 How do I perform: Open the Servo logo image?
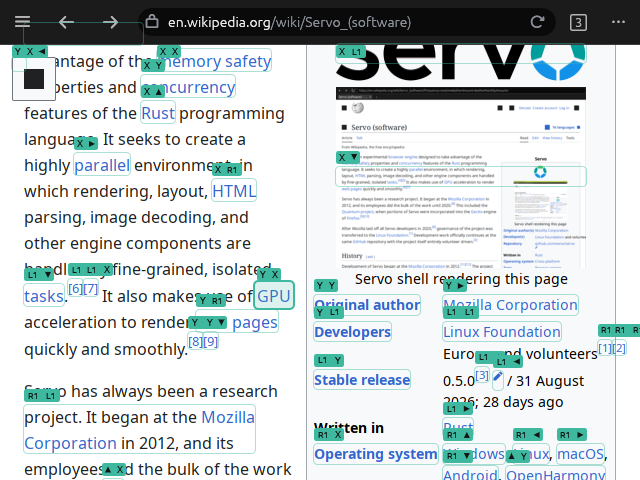pos(461,62)
